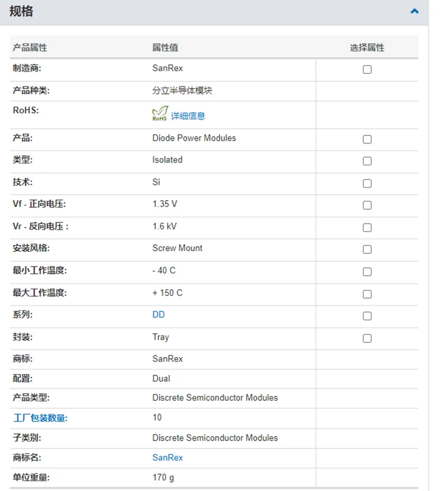Click the 单位重量 label
This screenshot has height=491, width=448.
pyautogui.click(x=31, y=478)
